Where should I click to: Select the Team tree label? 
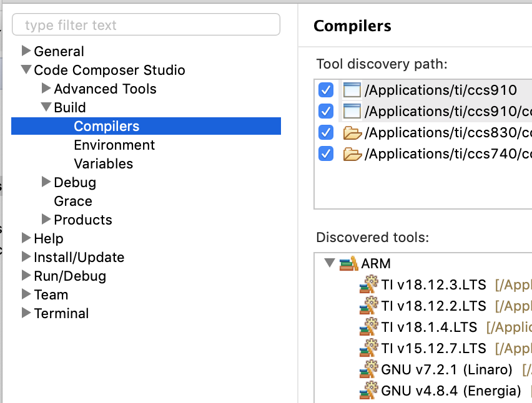pos(51,295)
